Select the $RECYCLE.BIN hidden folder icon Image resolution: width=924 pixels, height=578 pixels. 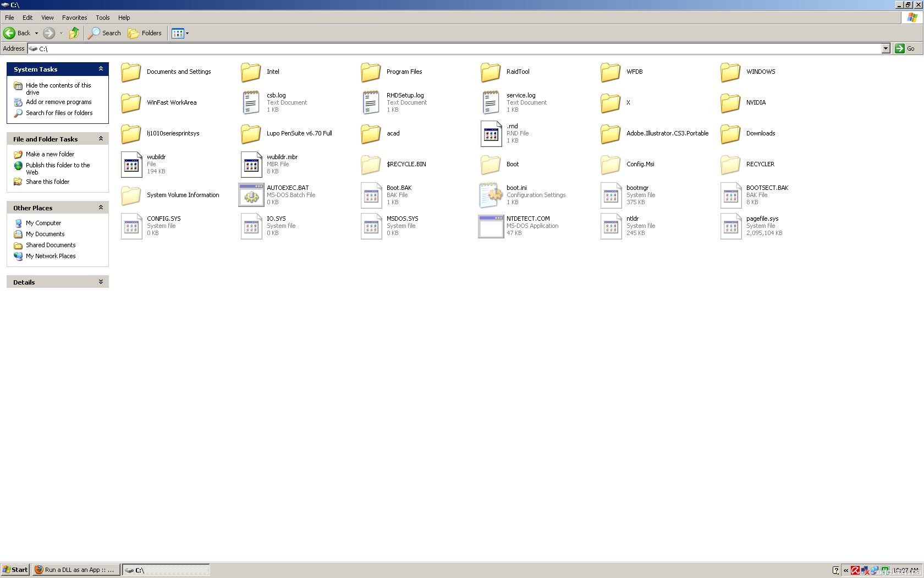(371, 164)
